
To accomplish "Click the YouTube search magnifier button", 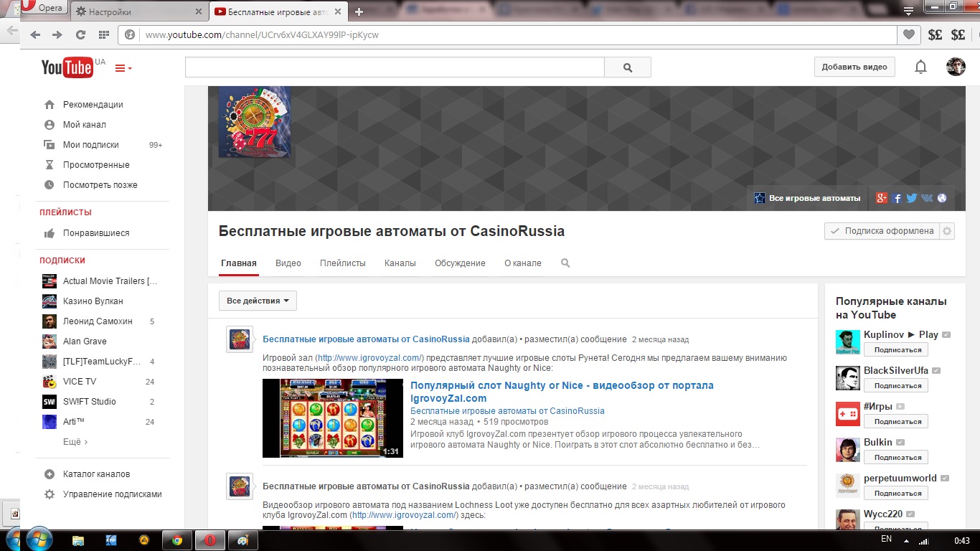I will [628, 67].
